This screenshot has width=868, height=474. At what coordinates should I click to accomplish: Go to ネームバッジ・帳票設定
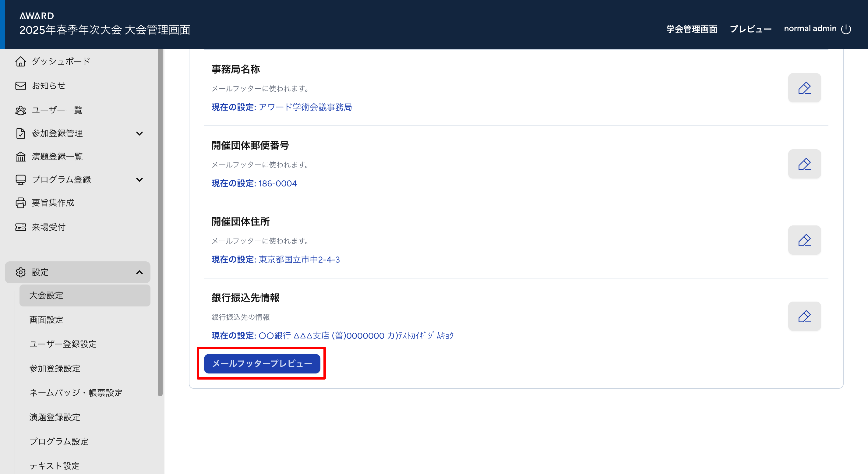coord(76,393)
